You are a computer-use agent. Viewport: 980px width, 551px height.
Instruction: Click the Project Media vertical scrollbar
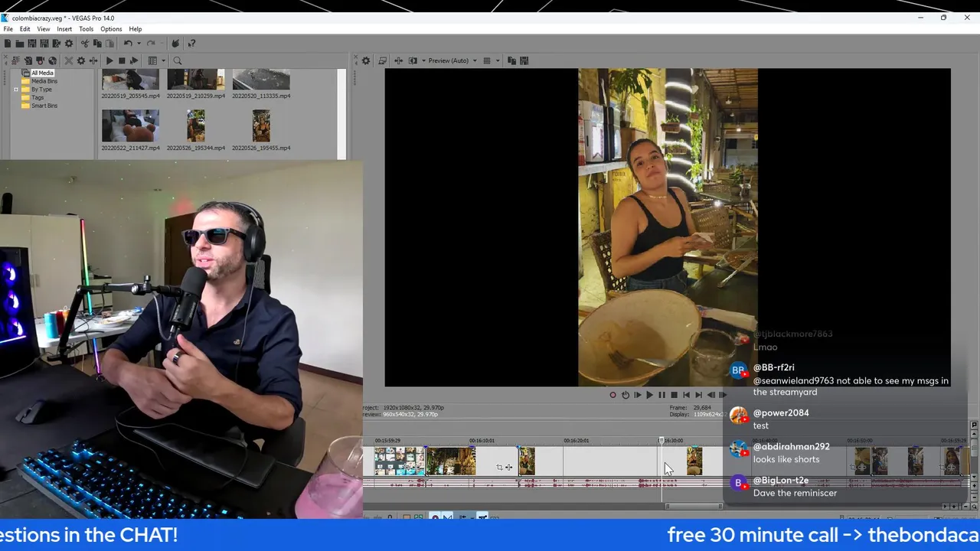coord(341,114)
